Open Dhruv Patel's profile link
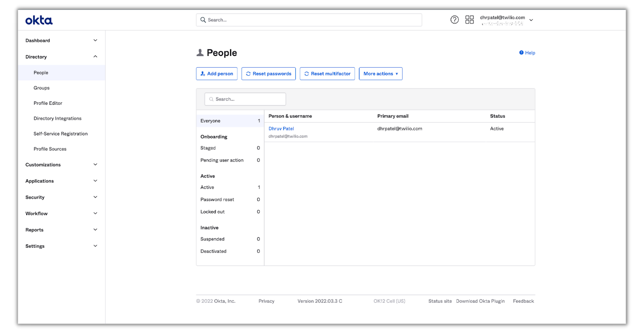Viewport: 644px width, 333px height. (x=281, y=129)
